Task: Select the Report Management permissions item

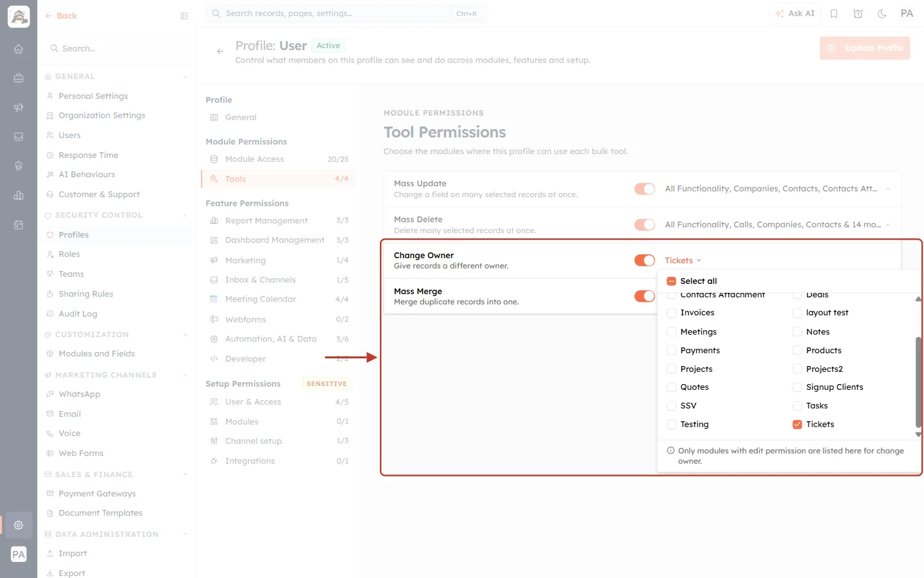Action: pyautogui.click(x=278, y=221)
